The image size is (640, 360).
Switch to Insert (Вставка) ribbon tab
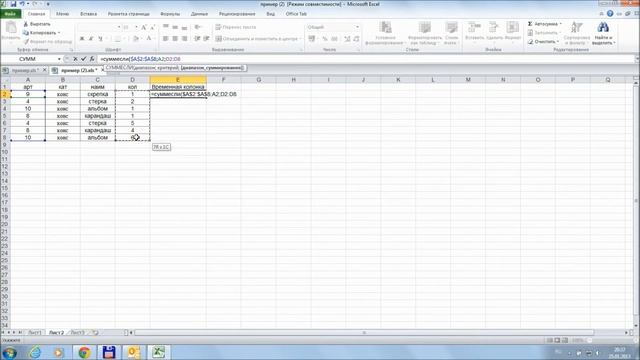coord(89,14)
